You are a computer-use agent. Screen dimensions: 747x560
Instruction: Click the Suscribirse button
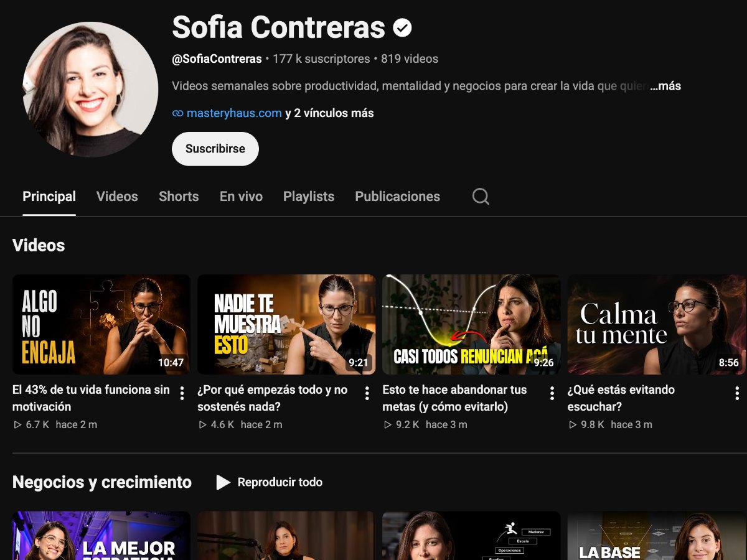pos(215,149)
